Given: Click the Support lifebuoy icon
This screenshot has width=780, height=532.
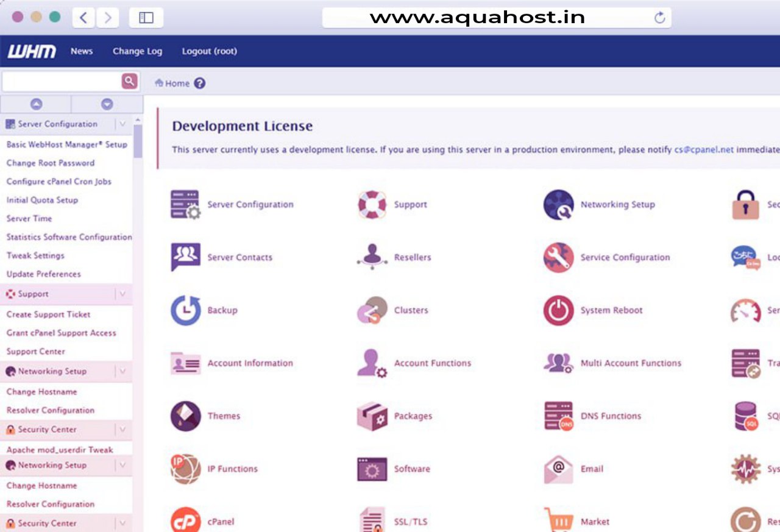Looking at the screenshot, I should point(374,204).
